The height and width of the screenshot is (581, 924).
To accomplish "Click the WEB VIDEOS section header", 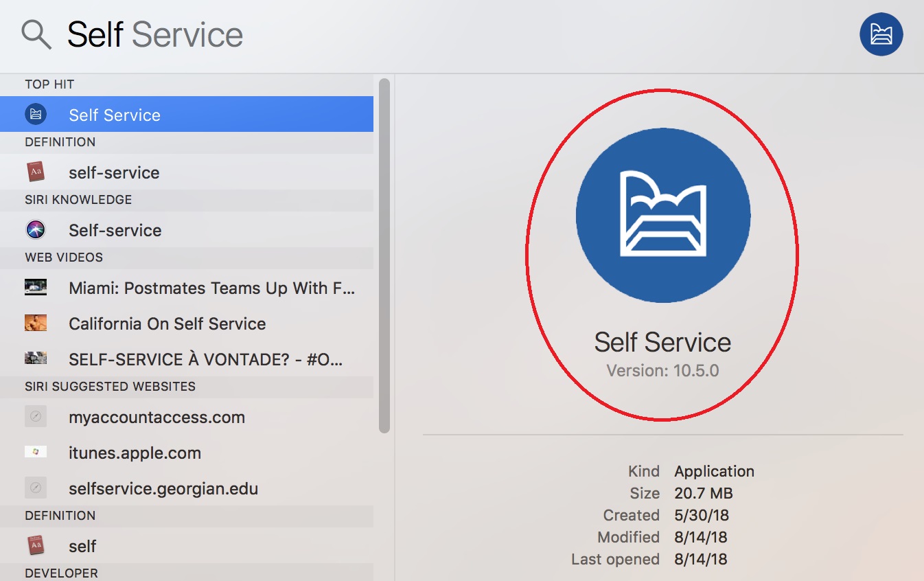I will coord(64,258).
